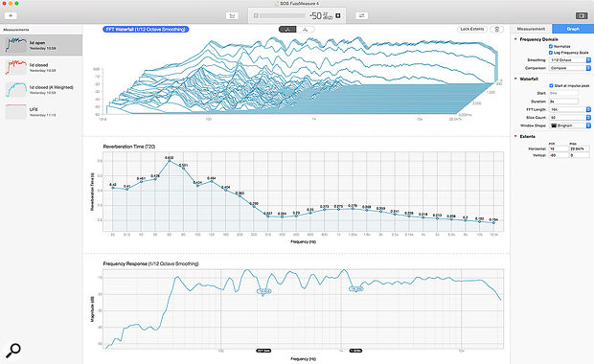Select the second waterfall view segment
The image size is (594, 364).
(x=306, y=29)
